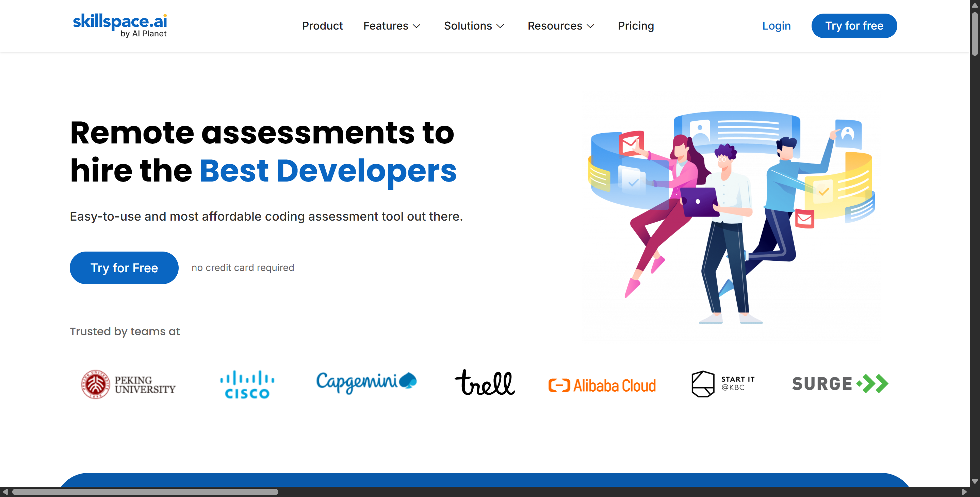Click the scroll down arrow
The height and width of the screenshot is (497, 980).
(975, 481)
